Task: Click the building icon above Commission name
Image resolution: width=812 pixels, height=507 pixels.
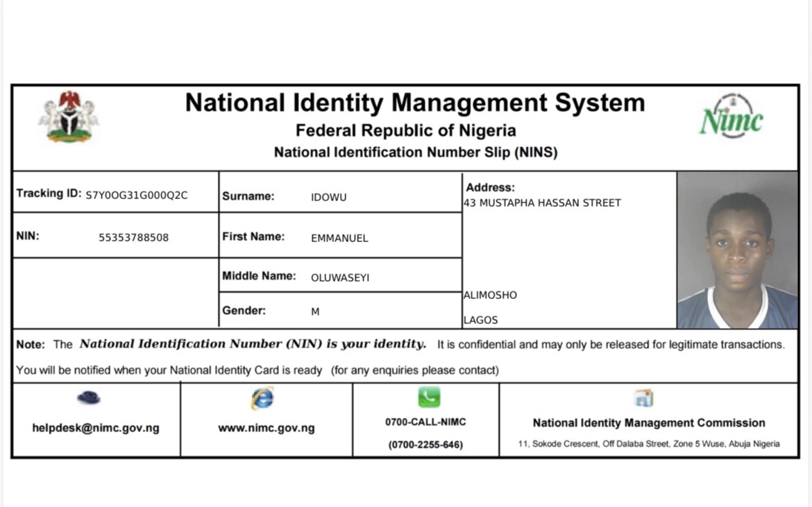Action: point(643,397)
